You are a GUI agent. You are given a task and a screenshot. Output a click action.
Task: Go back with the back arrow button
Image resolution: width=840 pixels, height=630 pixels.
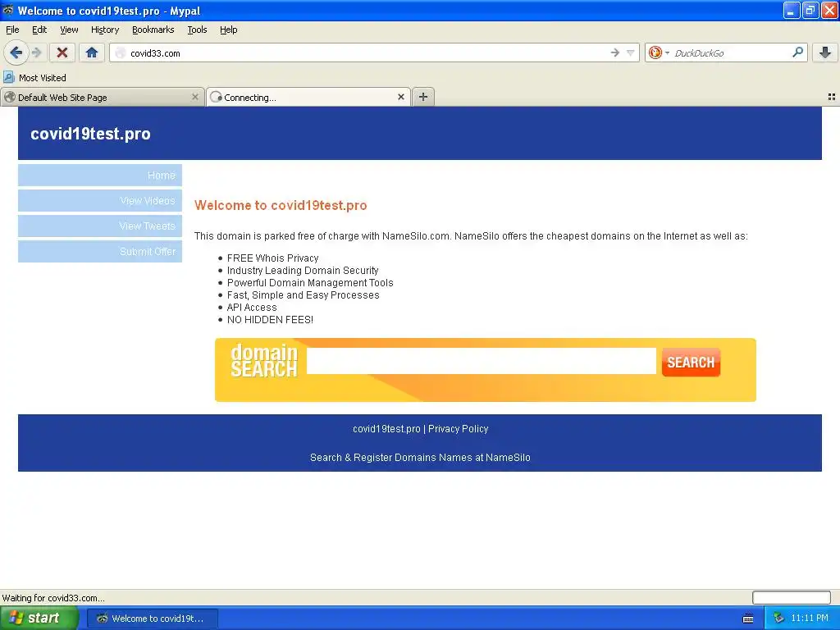(16, 52)
